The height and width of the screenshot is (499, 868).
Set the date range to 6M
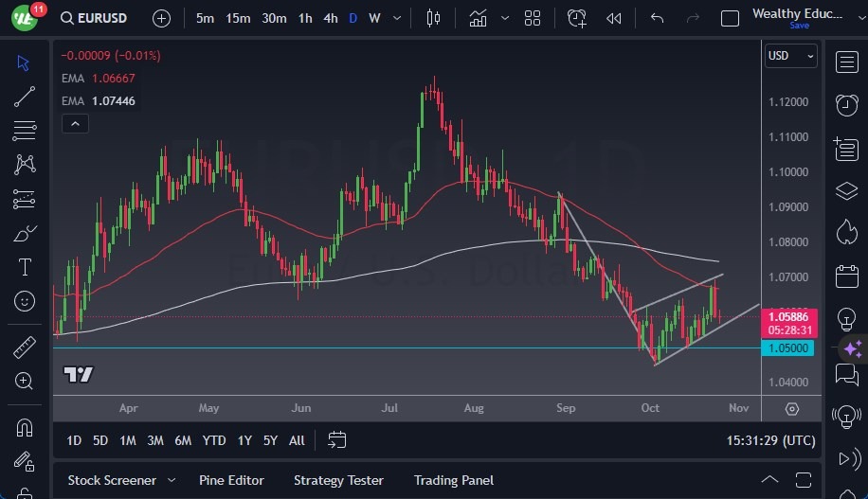tap(183, 440)
